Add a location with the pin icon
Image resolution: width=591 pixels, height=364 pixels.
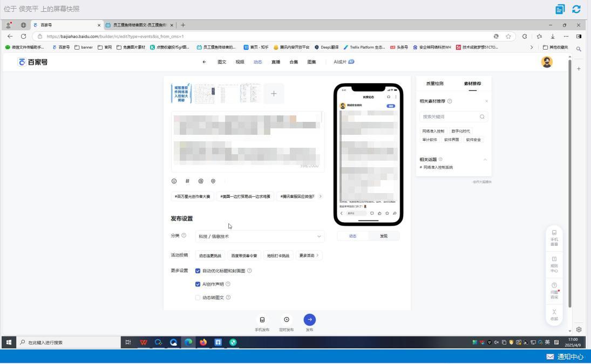tap(213, 181)
